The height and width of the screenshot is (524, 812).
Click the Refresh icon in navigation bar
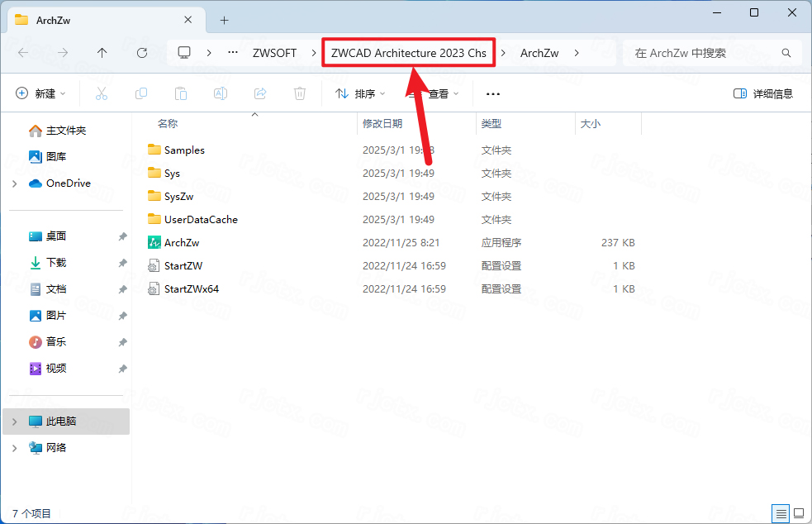[142, 53]
